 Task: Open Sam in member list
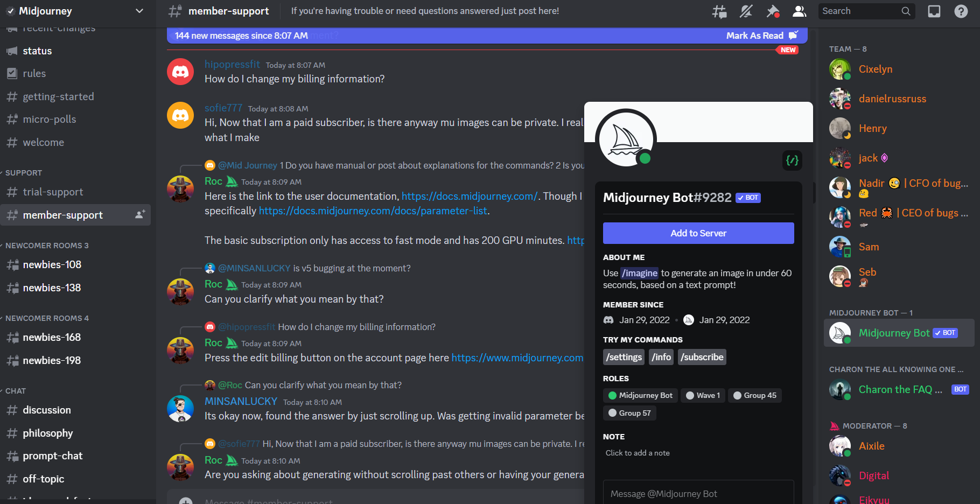[x=899, y=247]
